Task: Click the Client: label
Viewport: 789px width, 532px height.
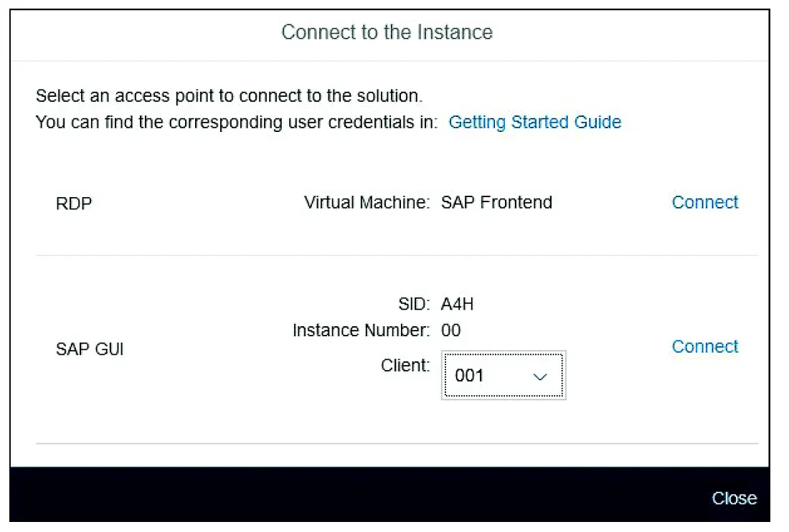Action: (x=405, y=365)
